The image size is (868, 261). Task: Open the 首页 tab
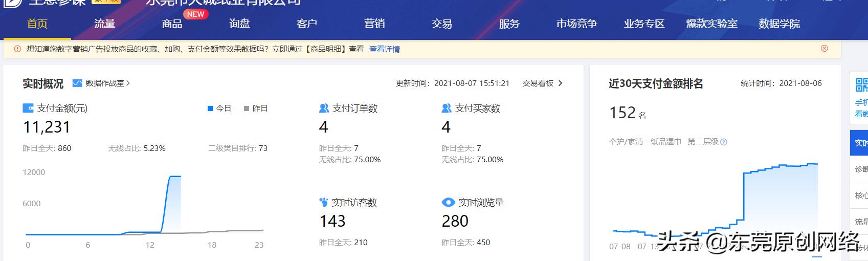click(37, 24)
